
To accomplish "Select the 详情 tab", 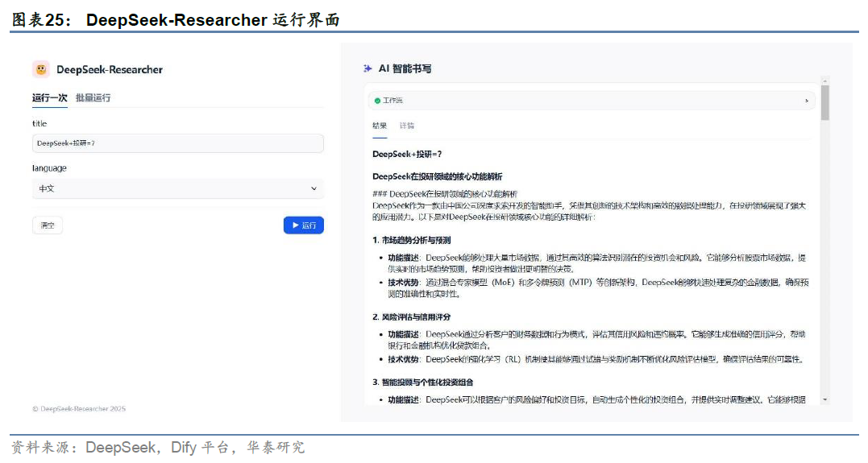I will tap(407, 126).
